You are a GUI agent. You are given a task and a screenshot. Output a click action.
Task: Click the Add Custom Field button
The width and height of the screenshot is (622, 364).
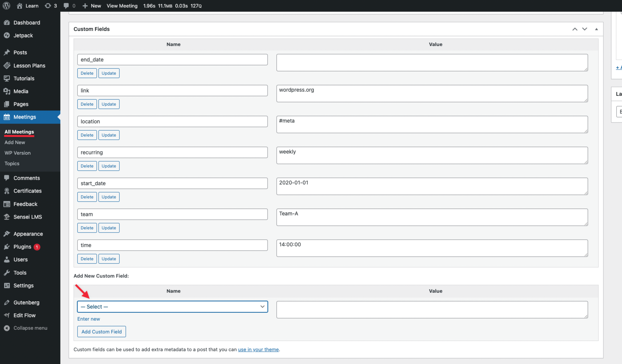[x=101, y=331]
